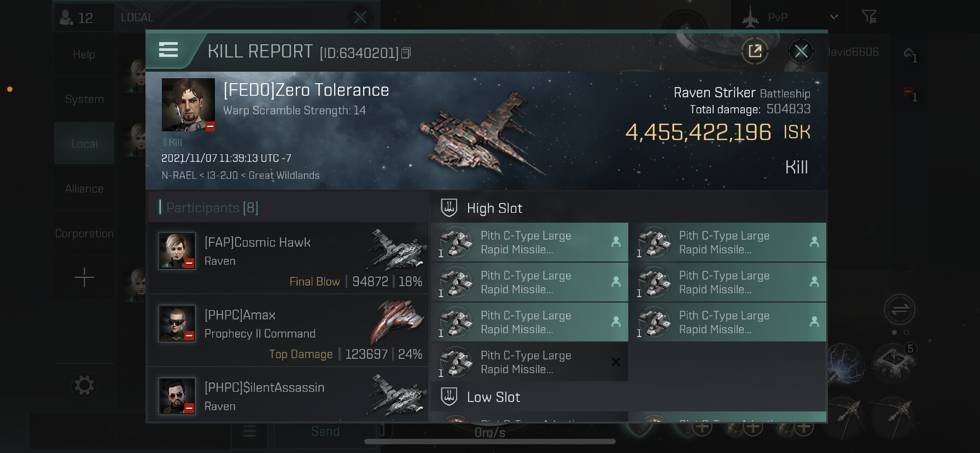Viewport: 980px width, 453px height.
Task: Switch to the System chat tab
Action: coord(84,99)
